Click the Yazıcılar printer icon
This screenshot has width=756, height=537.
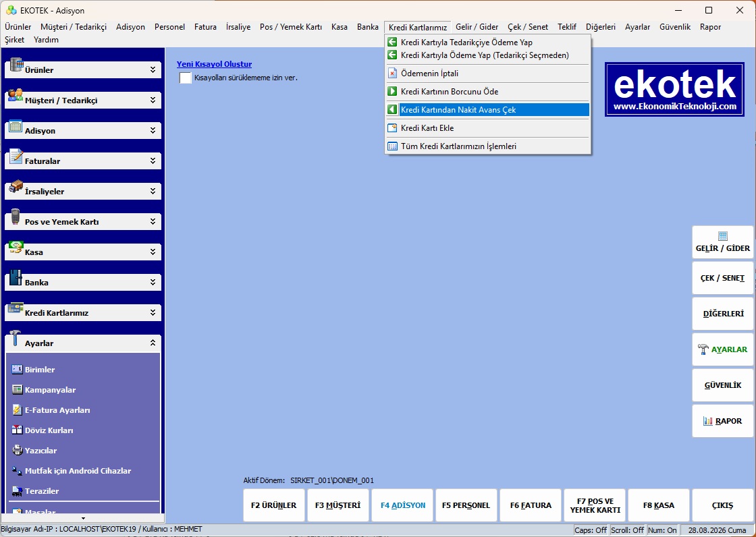click(x=17, y=451)
